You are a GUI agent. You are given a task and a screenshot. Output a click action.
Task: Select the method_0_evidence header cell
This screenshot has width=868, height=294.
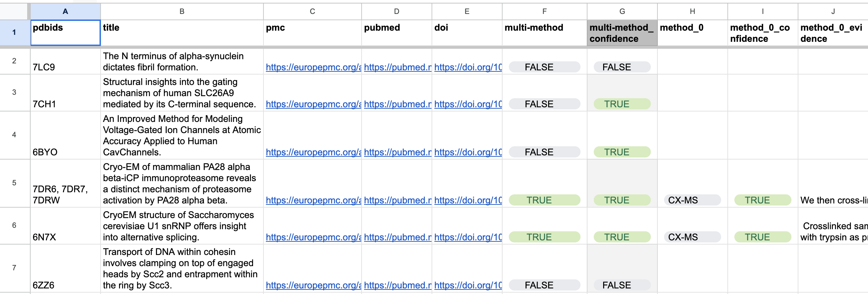[x=833, y=33]
